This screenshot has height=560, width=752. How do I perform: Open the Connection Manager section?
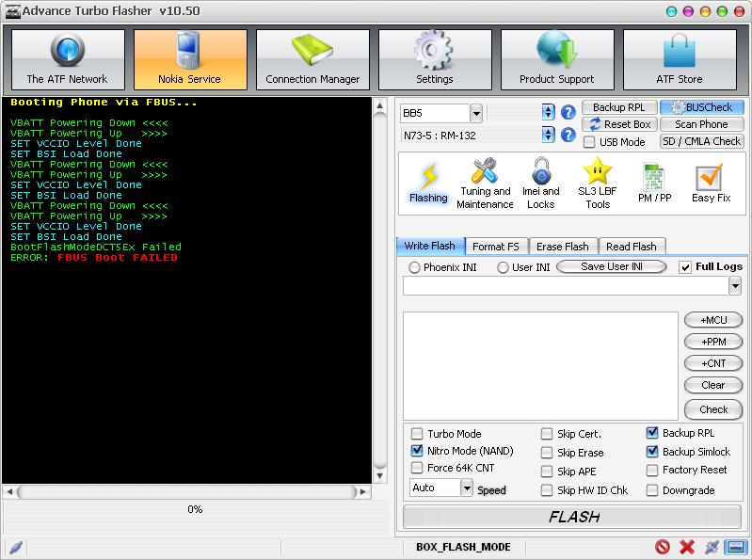point(312,59)
